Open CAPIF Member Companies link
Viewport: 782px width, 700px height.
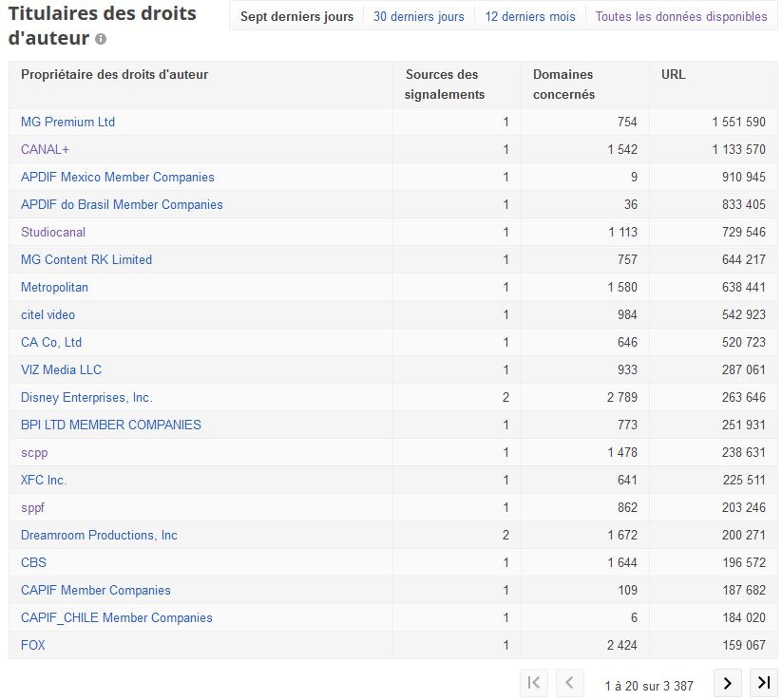tap(96, 591)
